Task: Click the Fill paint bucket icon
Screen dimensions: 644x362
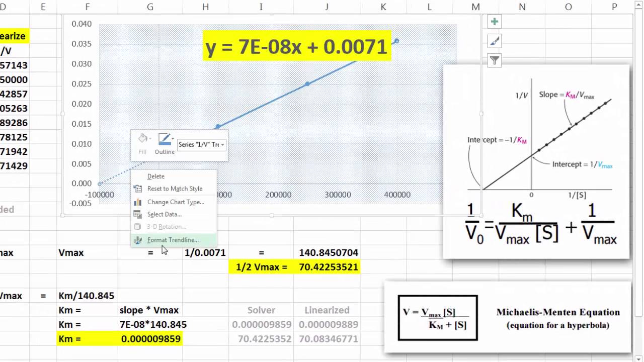Action: pyautogui.click(x=142, y=139)
